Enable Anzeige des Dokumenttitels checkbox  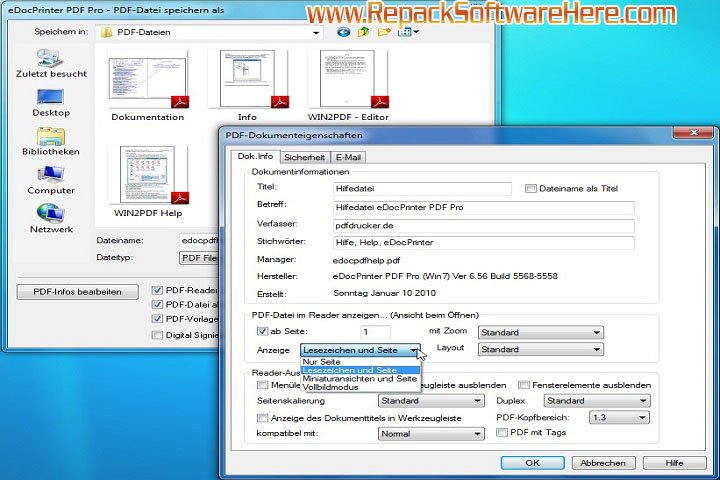(262, 418)
